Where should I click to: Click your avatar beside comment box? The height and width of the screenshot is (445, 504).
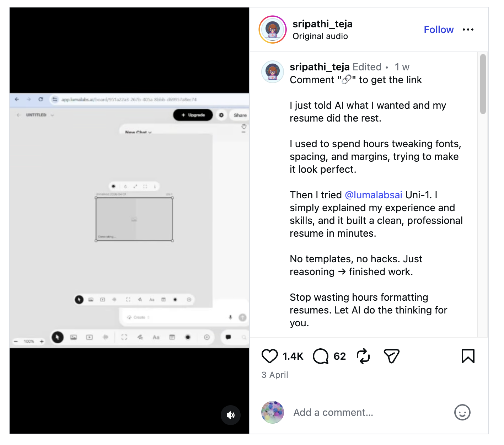pos(273,412)
